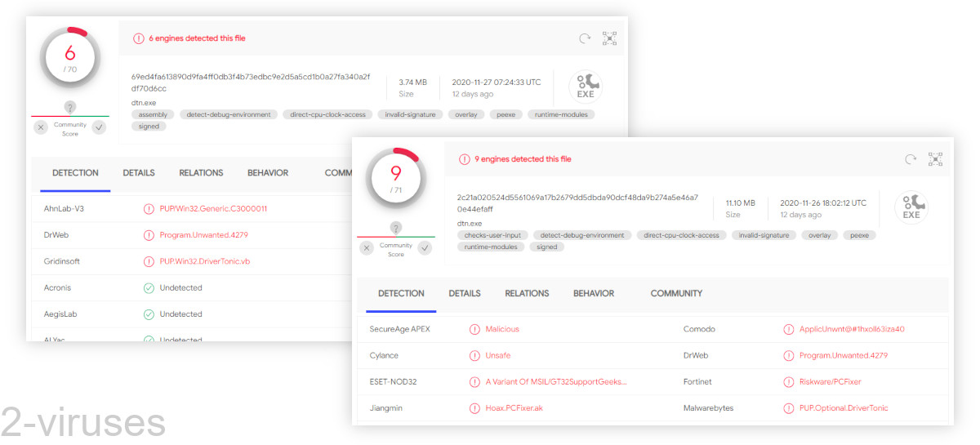
Task: Click alert icon next to PUP.Win32.DriverTonic.vb
Action: tap(149, 261)
